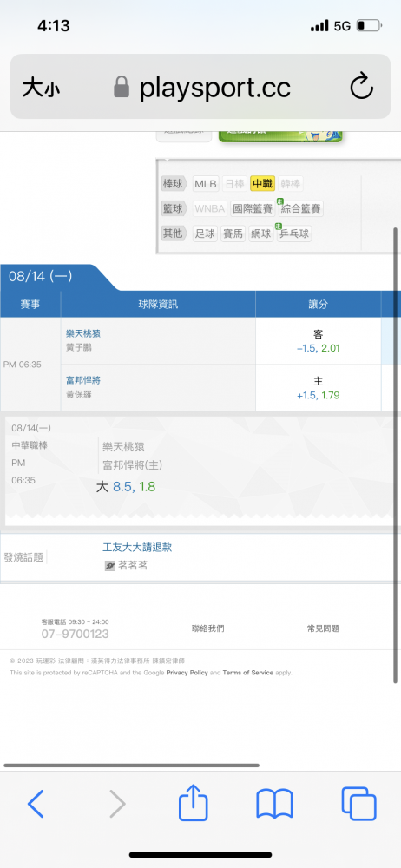
Task: Select the MLB league filter
Action: [206, 184]
